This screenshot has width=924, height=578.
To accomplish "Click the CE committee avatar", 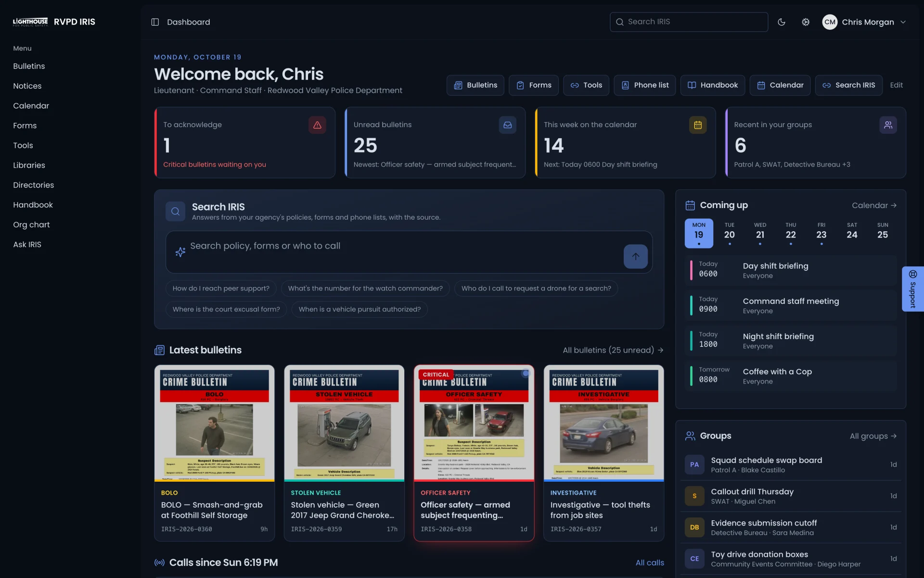I will coord(694,559).
